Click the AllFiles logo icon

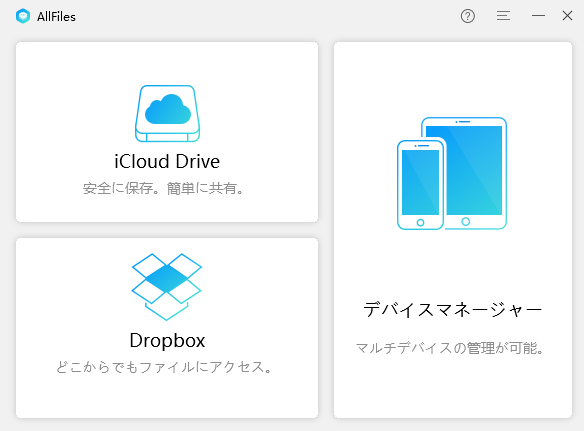coord(23,16)
